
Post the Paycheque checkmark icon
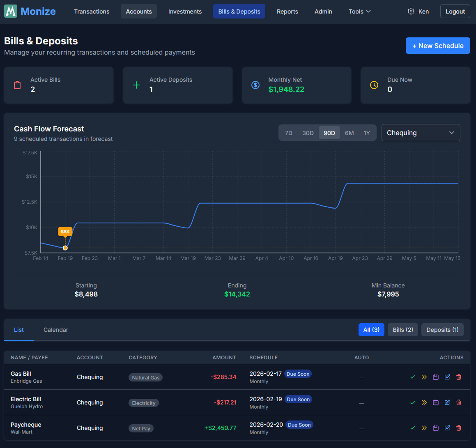(x=413, y=428)
